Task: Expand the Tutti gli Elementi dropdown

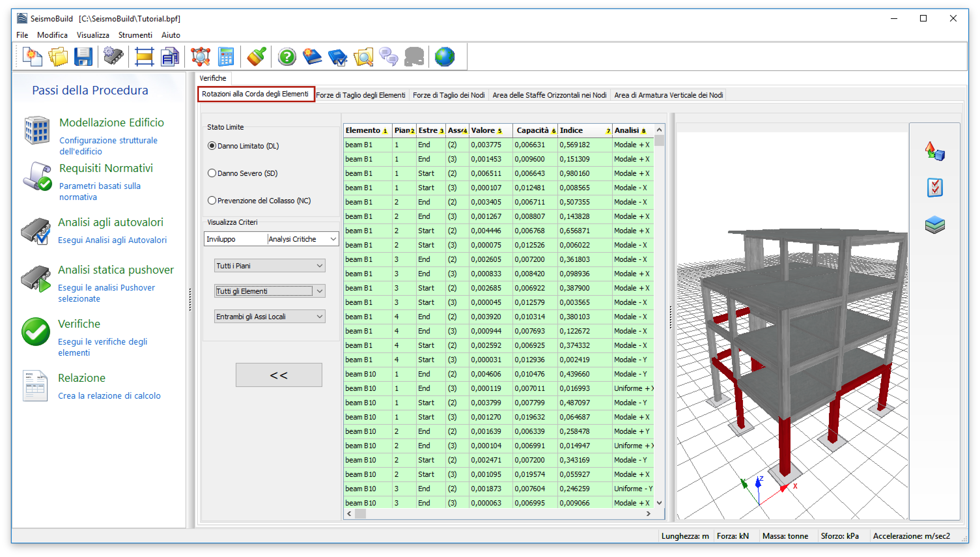Action: click(x=270, y=291)
